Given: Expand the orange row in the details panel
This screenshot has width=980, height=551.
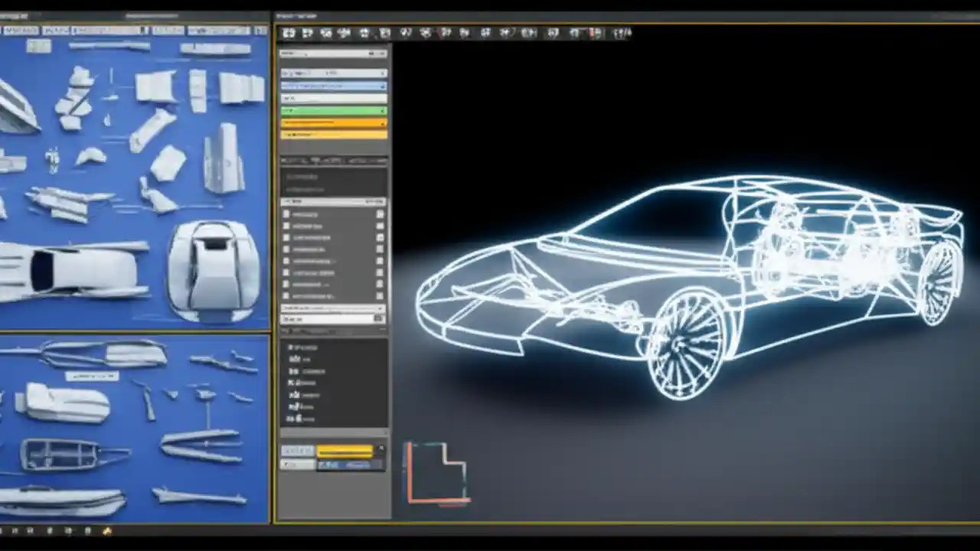Looking at the screenshot, I should [384, 123].
